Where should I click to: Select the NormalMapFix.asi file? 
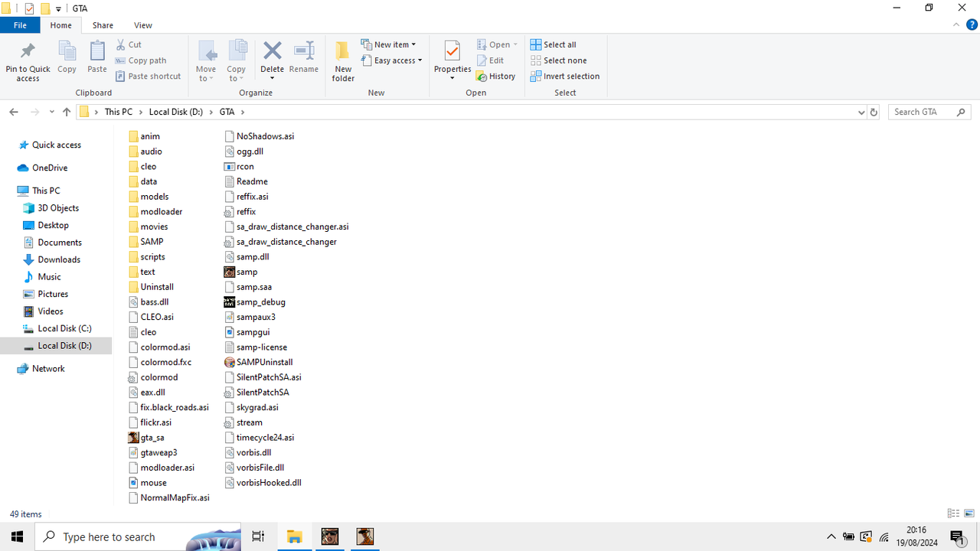pos(169,497)
